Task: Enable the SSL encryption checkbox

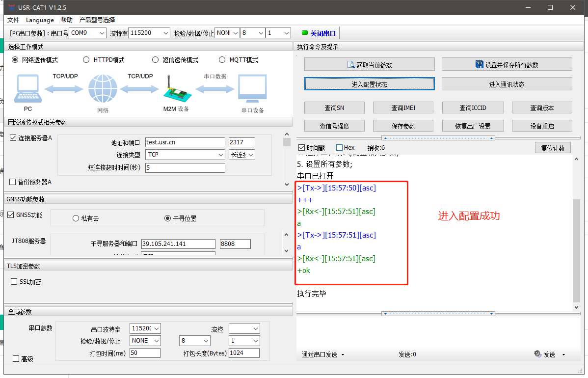Action: [14, 282]
